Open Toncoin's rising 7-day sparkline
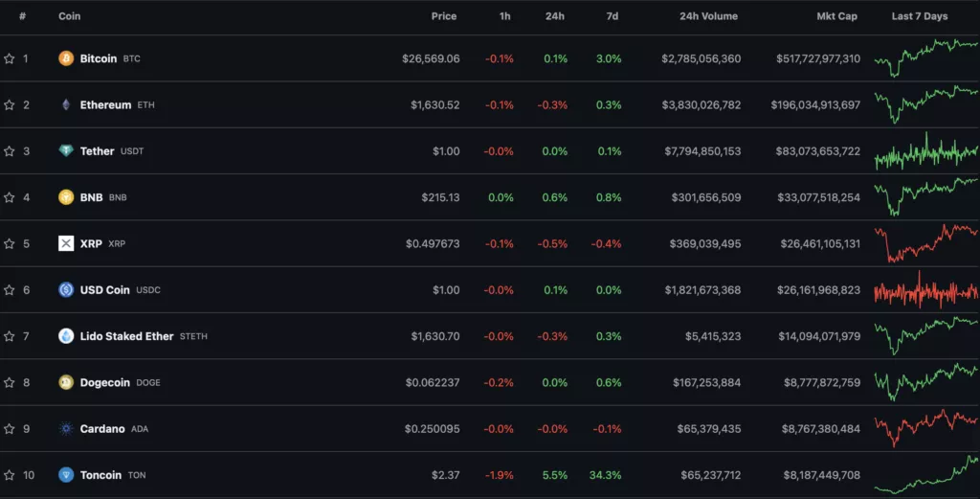The height and width of the screenshot is (499, 980). tap(926, 475)
